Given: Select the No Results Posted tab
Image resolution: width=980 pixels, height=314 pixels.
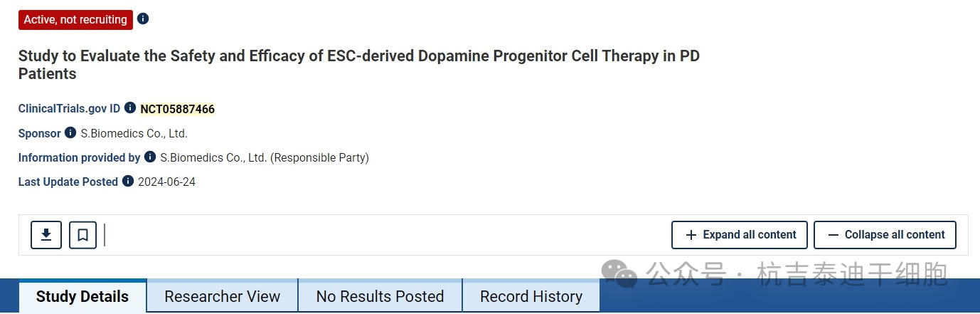Looking at the screenshot, I should [380, 296].
